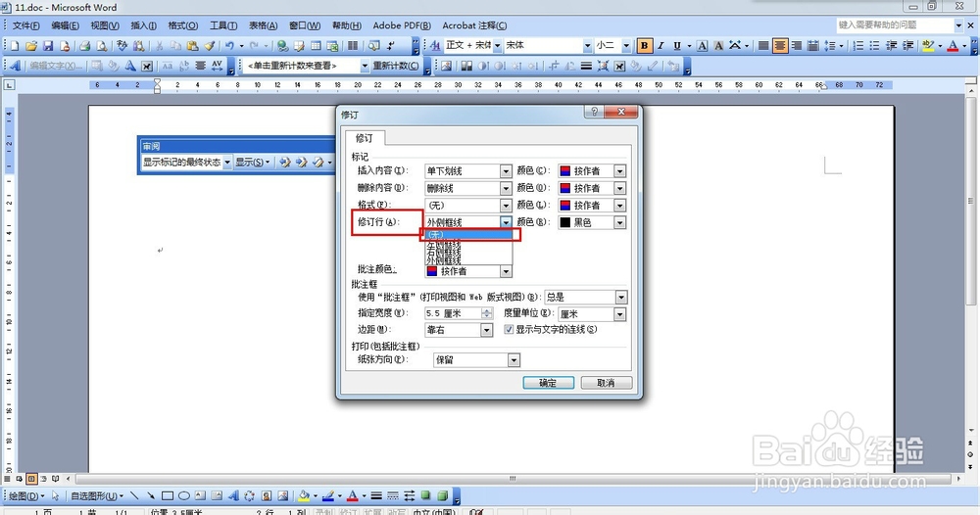Increase 指定宽度 value with up stepper

(487, 311)
